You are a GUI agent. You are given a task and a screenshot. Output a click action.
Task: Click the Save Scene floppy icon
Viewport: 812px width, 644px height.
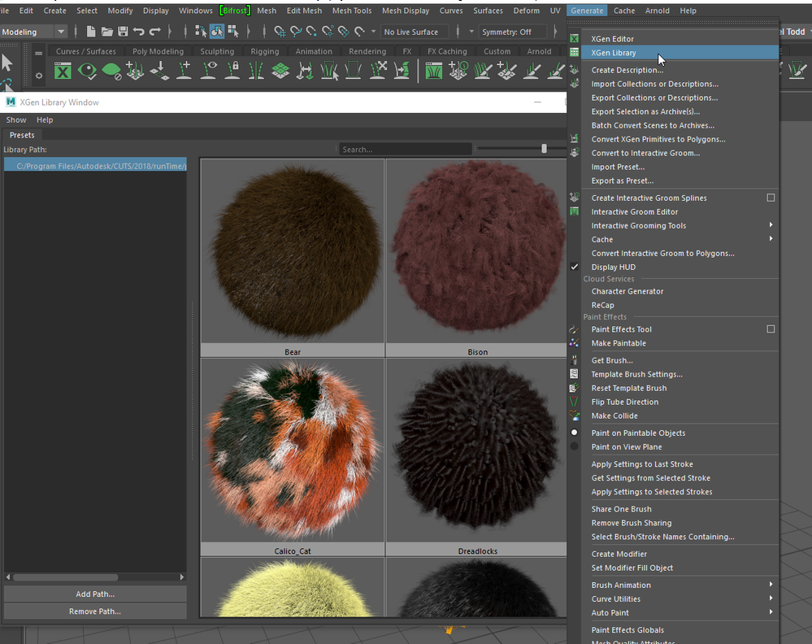pos(123,32)
